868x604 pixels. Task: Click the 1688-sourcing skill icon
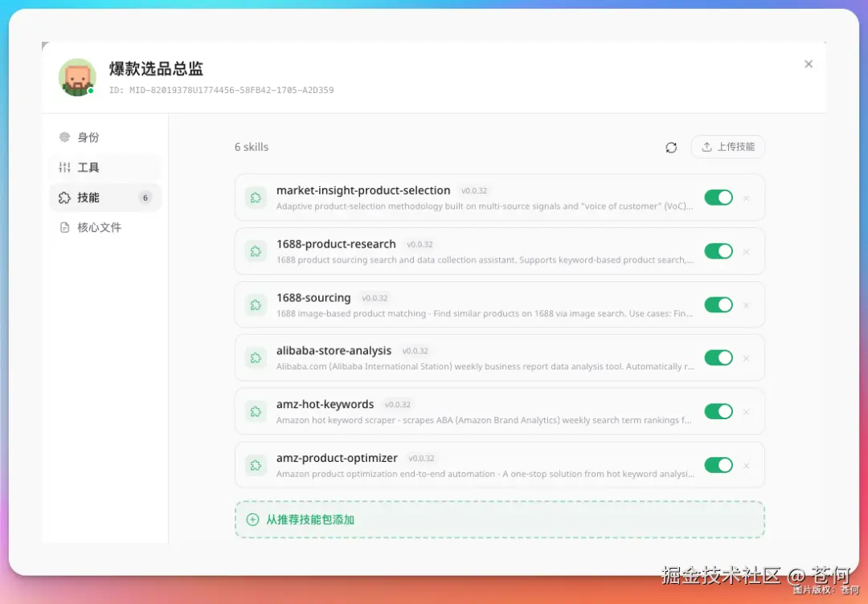256,304
